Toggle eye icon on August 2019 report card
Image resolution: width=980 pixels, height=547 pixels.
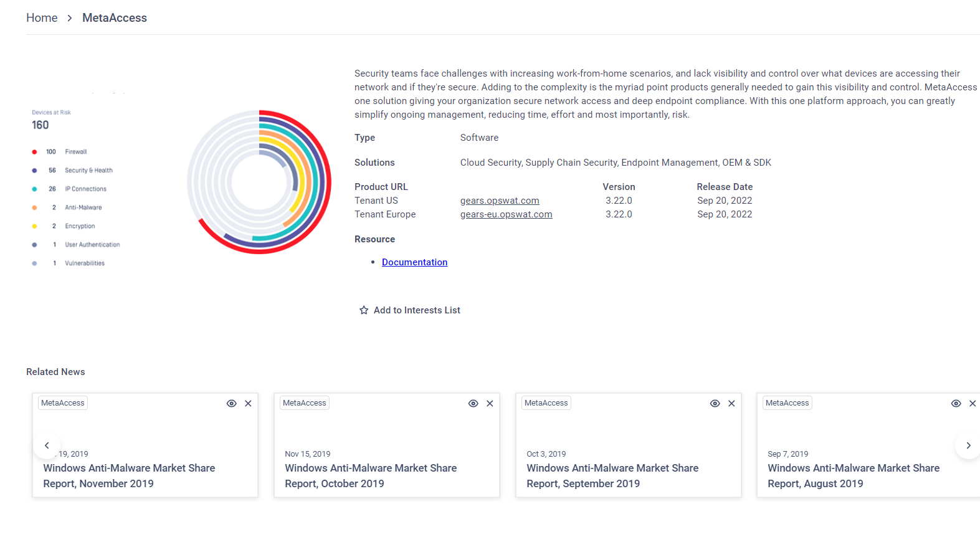point(956,404)
